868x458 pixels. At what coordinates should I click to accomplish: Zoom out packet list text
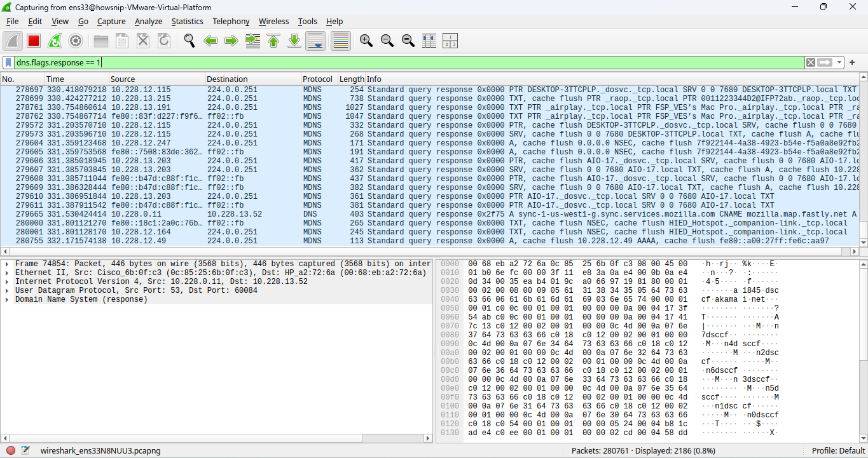(387, 41)
